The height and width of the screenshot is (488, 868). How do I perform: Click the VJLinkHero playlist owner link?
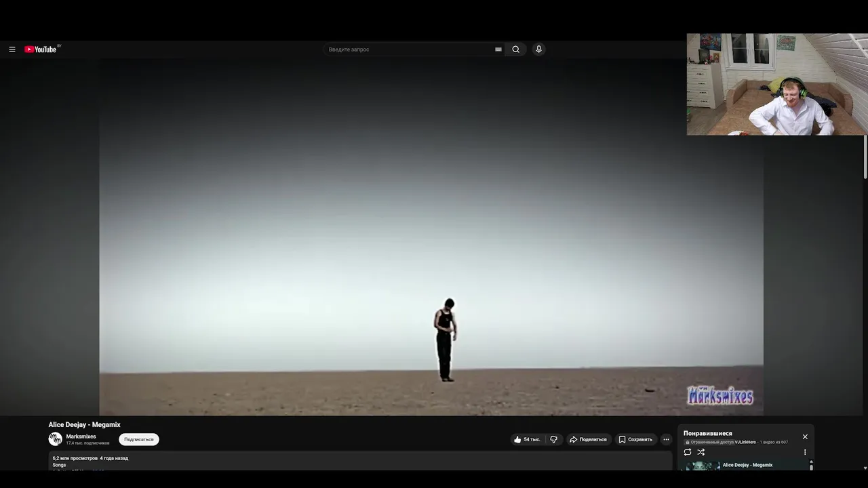745,442
